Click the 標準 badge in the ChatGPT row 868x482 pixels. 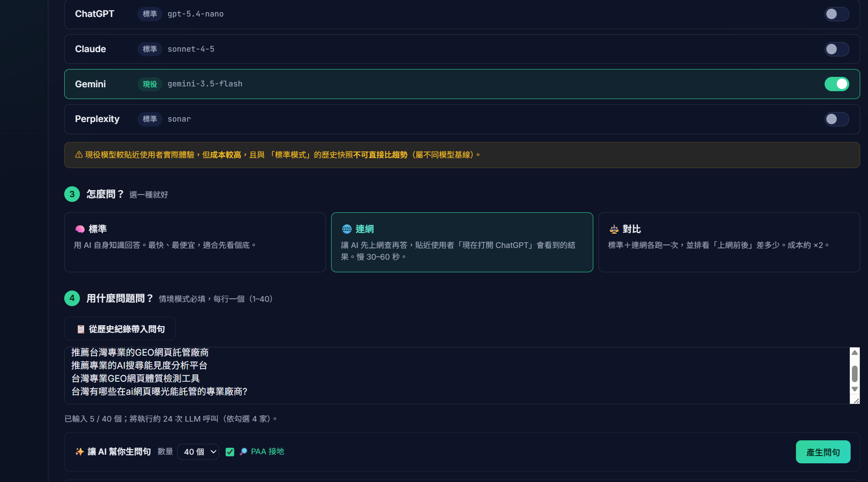[x=150, y=14]
